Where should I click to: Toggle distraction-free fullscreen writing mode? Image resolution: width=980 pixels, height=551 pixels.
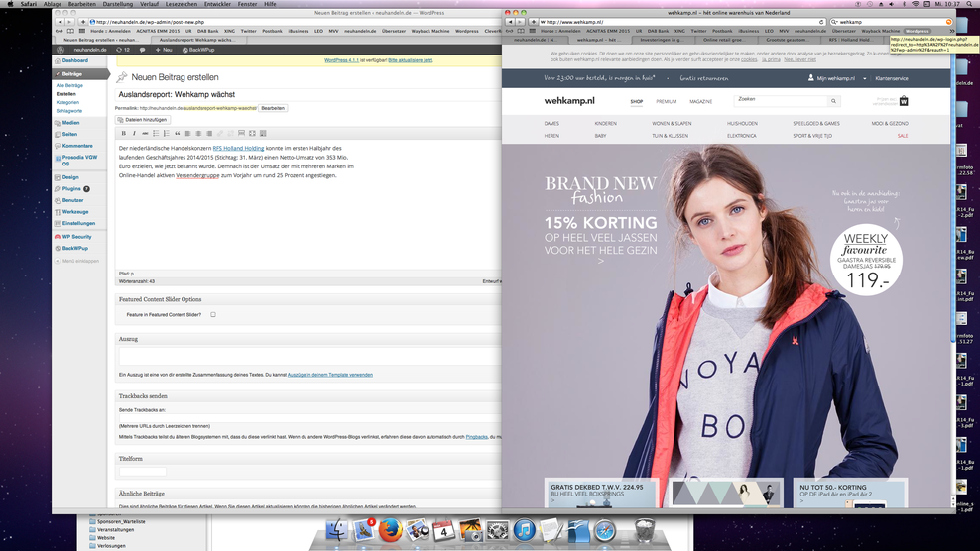click(252, 133)
